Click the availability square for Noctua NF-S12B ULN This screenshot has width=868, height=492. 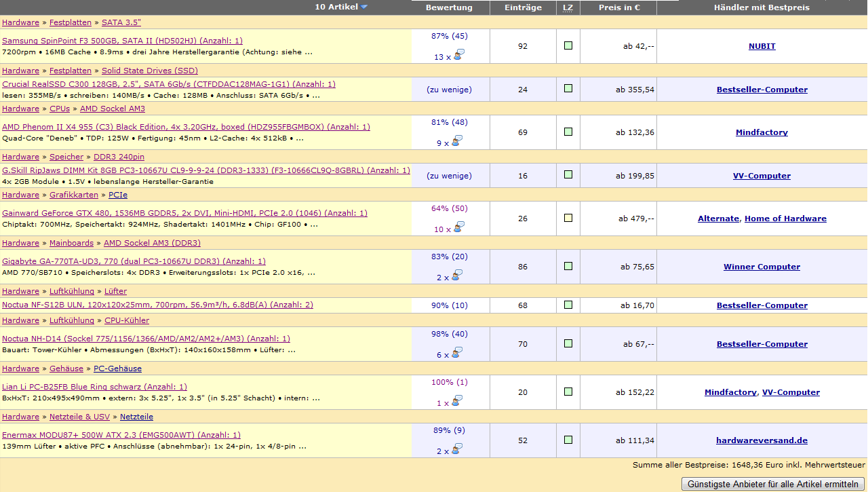[568, 305]
